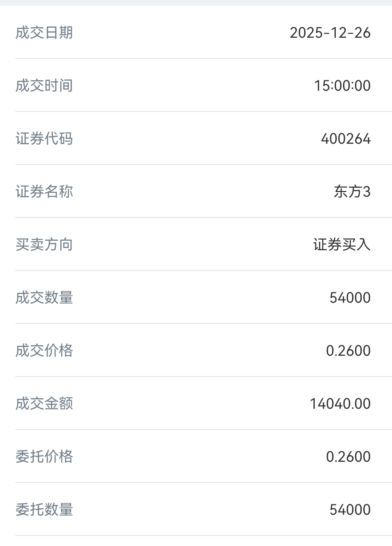Tap the 成交价格 value 0.2600
The height and width of the screenshot is (546, 392).
[x=348, y=351]
